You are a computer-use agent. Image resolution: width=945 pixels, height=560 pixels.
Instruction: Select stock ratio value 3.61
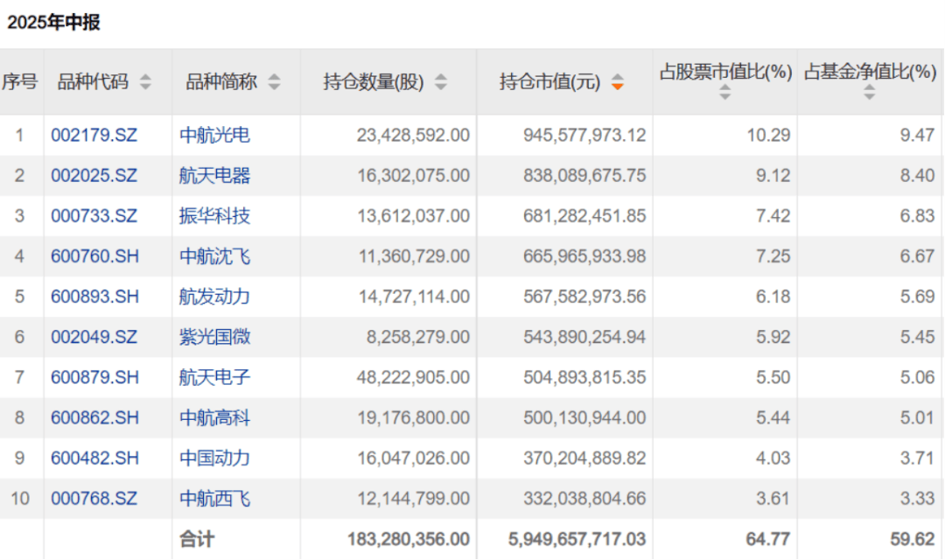tap(773, 499)
